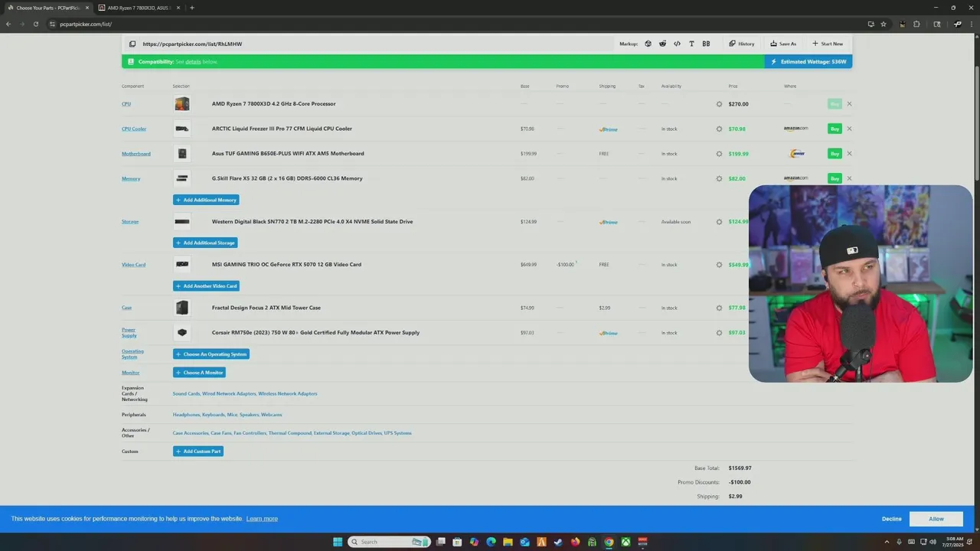Click the Windows taskbar Search box
The width and height of the screenshot is (980, 551).
389,542
